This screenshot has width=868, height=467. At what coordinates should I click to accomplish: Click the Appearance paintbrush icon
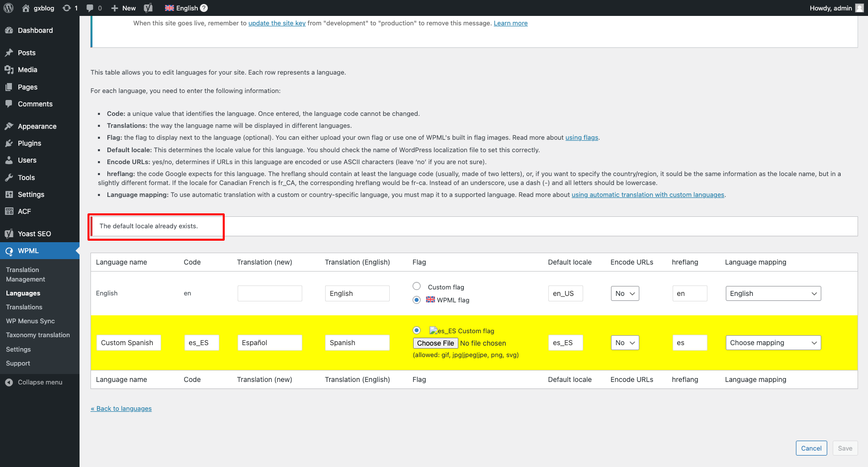click(x=9, y=126)
